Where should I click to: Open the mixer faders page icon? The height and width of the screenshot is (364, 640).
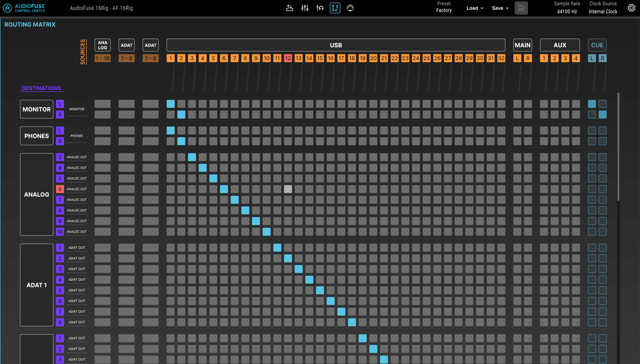coord(304,8)
